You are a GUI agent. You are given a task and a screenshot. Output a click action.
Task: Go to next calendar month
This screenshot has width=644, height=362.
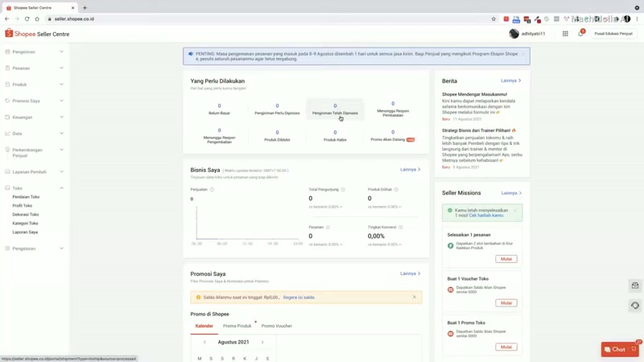click(x=262, y=342)
